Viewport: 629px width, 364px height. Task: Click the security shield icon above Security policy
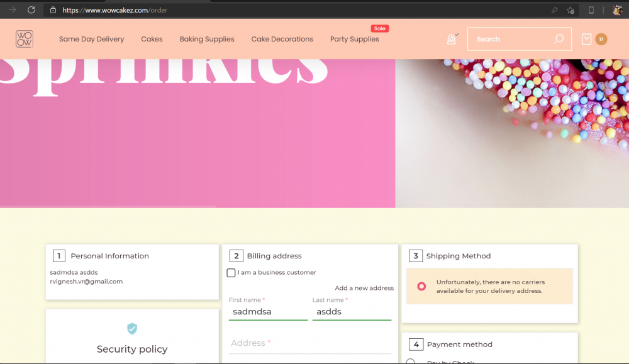pyautogui.click(x=132, y=328)
